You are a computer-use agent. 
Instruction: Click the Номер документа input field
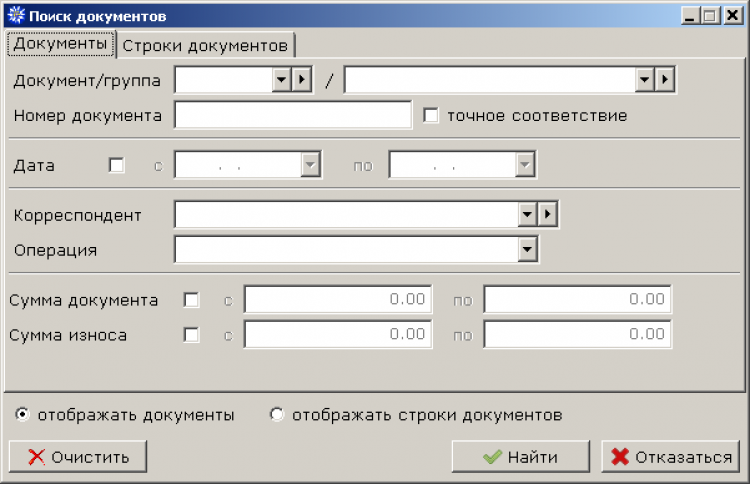click(x=292, y=116)
